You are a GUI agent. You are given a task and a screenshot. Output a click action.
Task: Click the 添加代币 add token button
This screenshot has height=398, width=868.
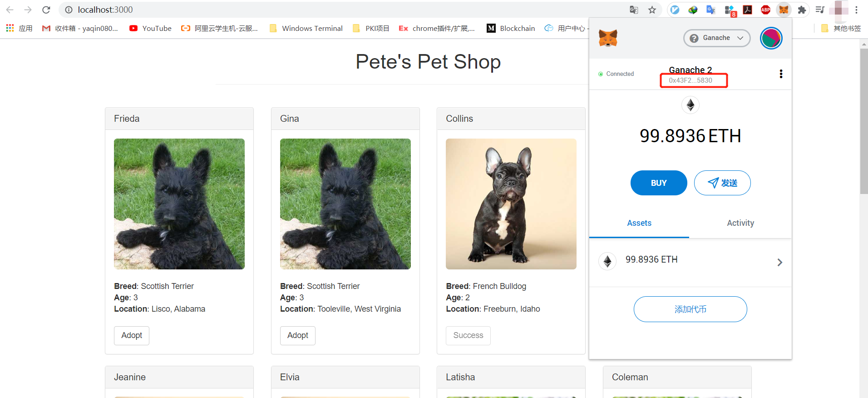(x=690, y=309)
